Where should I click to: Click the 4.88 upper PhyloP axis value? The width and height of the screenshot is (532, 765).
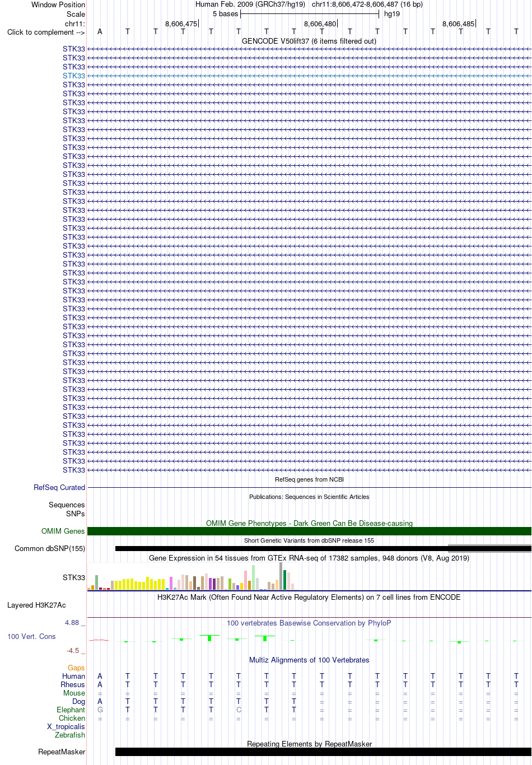click(73, 622)
